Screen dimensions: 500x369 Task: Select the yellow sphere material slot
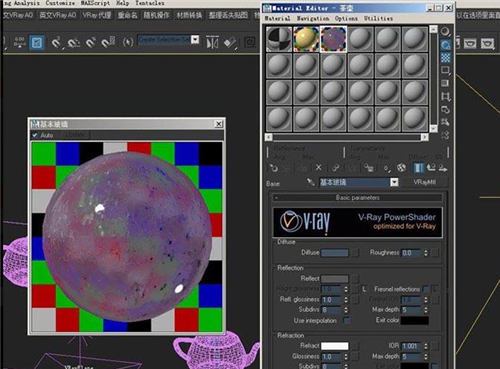[x=306, y=39]
